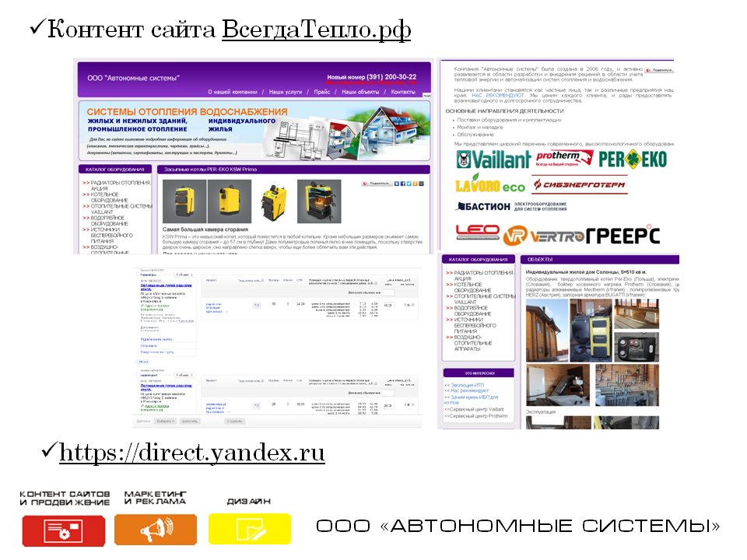Open the yellow boiler room photo in ОБЪЕКТЫ
The width and height of the screenshot is (747, 560).
click(591, 331)
